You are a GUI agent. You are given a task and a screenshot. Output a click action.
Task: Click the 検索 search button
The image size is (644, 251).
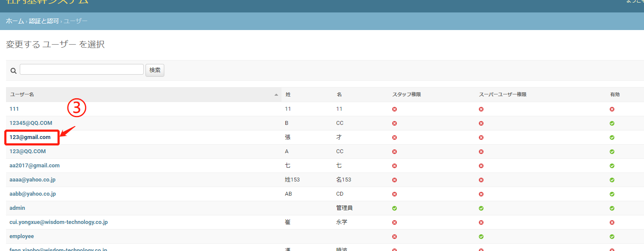click(155, 70)
